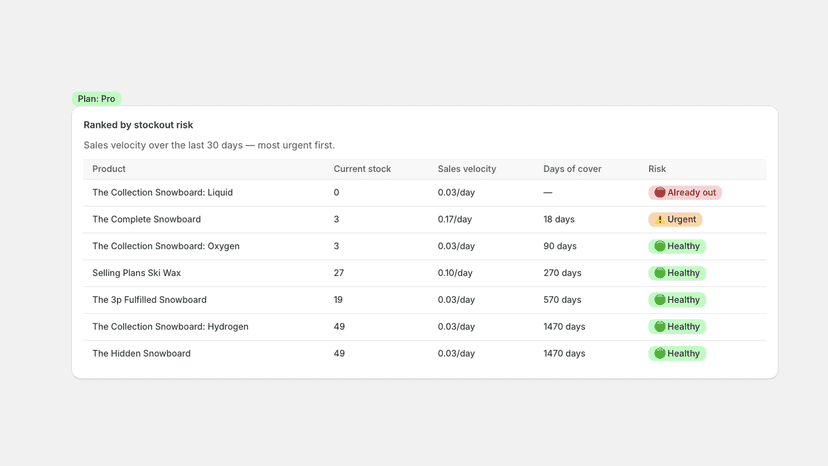Image resolution: width=828 pixels, height=466 pixels.
Task: Click the Product column header
Action: (x=109, y=169)
